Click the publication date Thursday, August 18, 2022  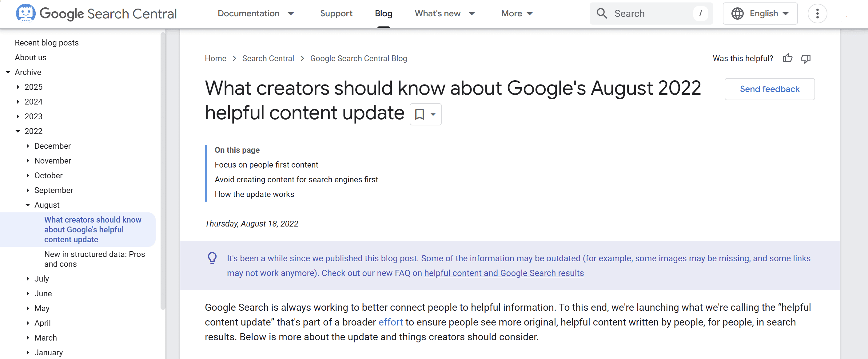[x=251, y=224]
